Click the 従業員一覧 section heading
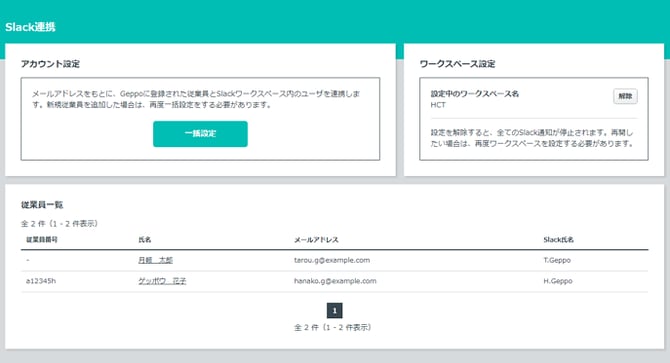Image resolution: width=670 pixels, height=363 pixels. pos(42,205)
